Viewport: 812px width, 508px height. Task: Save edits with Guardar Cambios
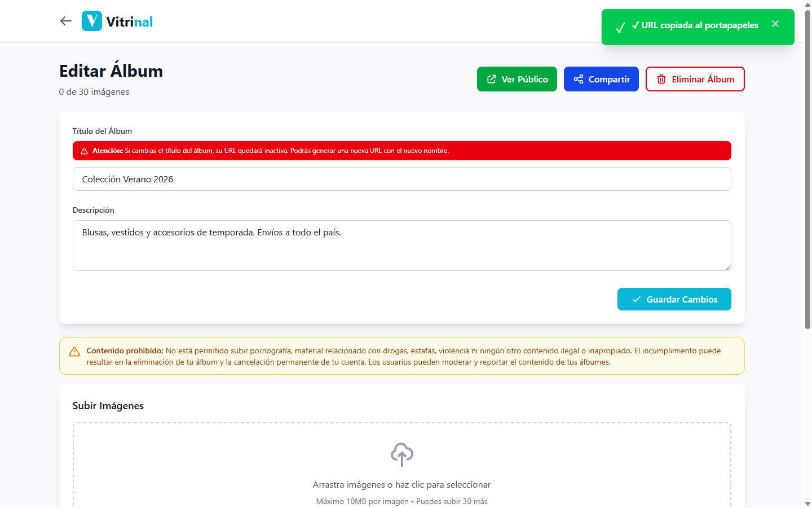click(674, 299)
